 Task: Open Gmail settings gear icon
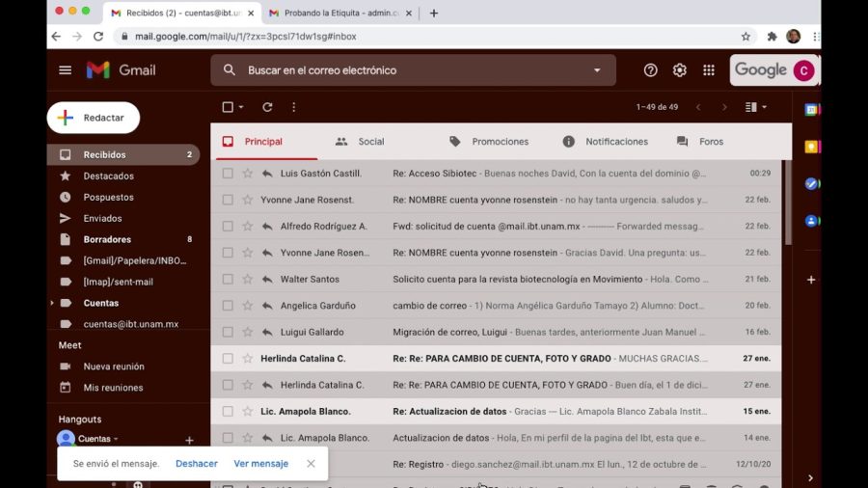click(x=679, y=70)
